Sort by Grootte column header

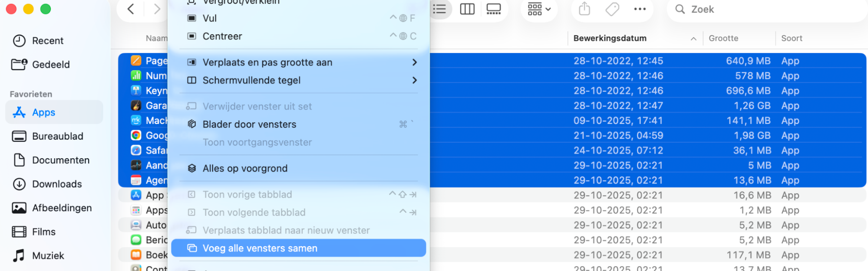[723, 38]
